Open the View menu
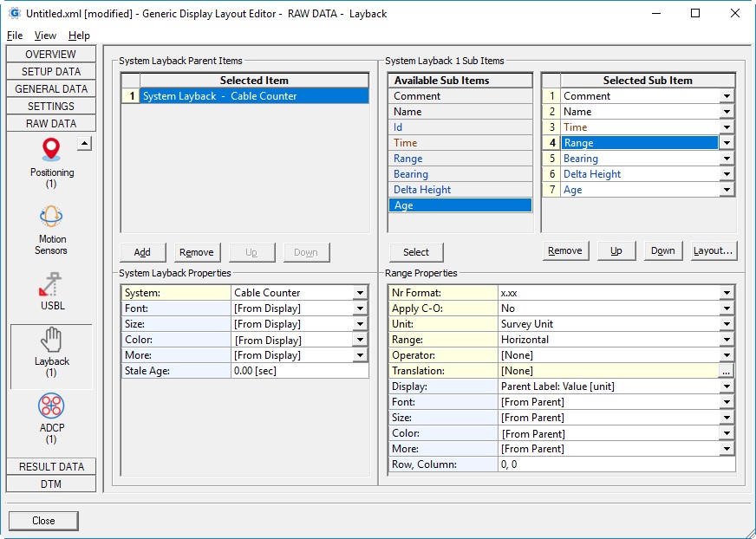The width and height of the screenshot is (756, 539). pyautogui.click(x=45, y=36)
